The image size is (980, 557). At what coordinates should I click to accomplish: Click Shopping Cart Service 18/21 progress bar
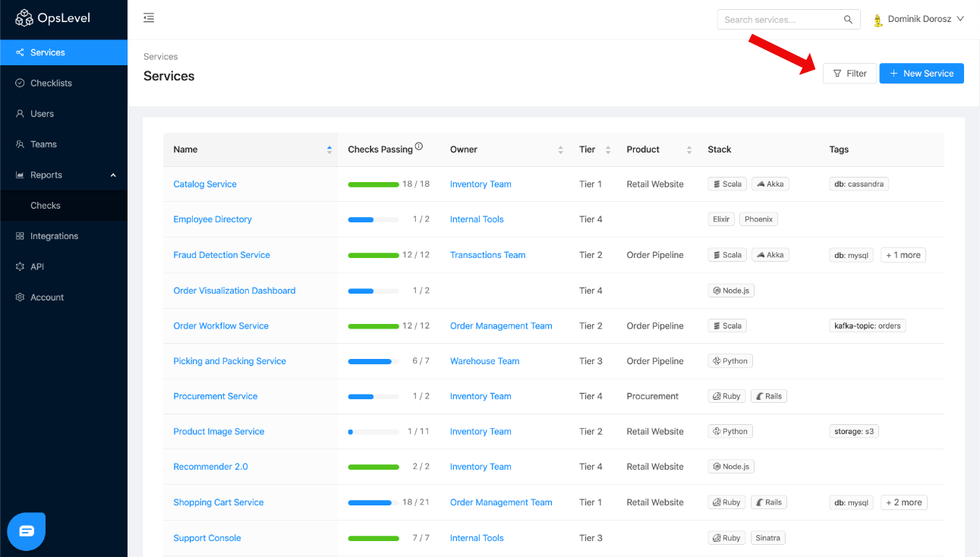coord(373,502)
